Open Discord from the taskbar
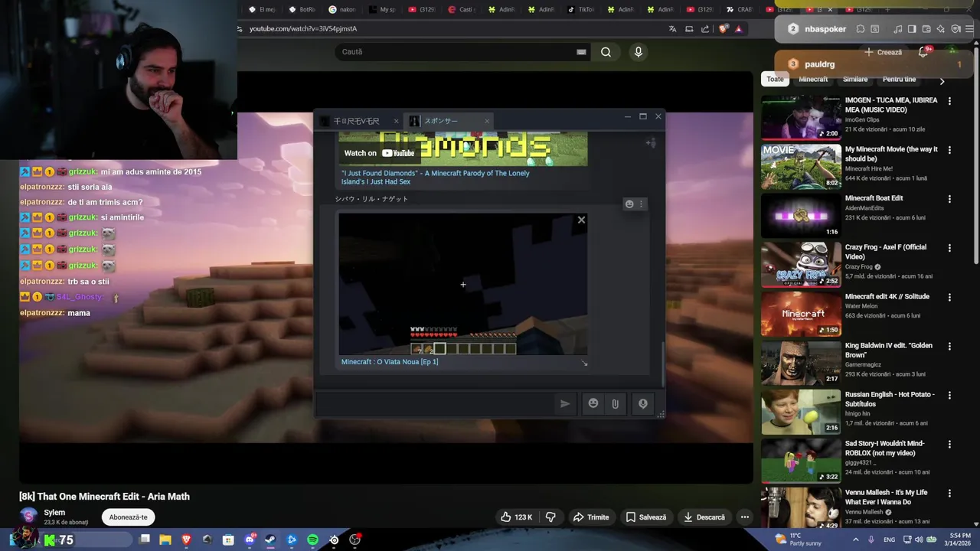 tap(250, 540)
